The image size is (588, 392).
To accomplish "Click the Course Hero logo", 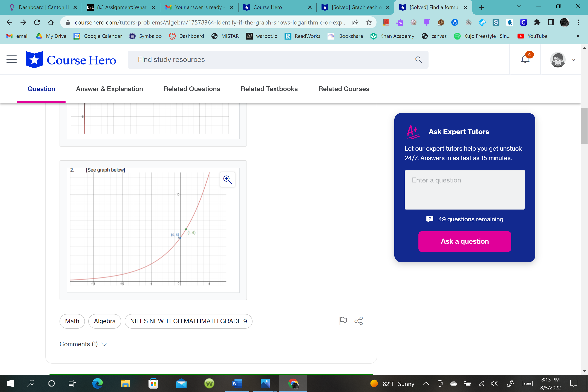I will pyautogui.click(x=71, y=60).
